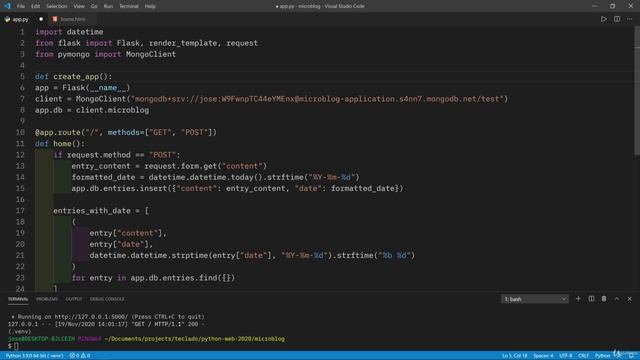Click "app.db = client.microblog" on line 8

click(x=92, y=110)
